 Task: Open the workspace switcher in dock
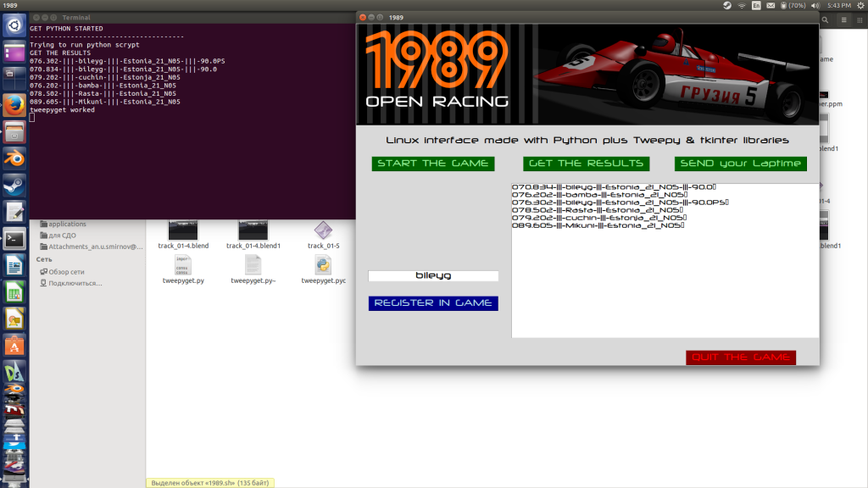tap(14, 78)
